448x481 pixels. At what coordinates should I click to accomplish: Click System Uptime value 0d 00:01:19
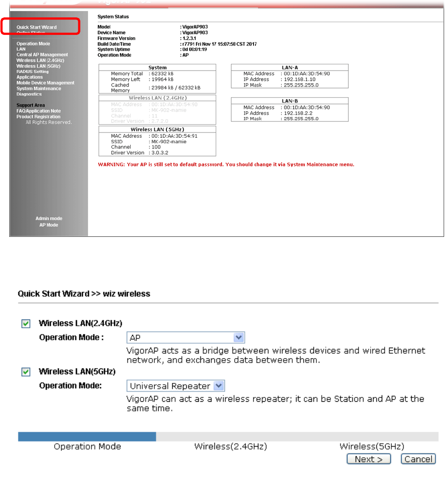click(x=194, y=49)
